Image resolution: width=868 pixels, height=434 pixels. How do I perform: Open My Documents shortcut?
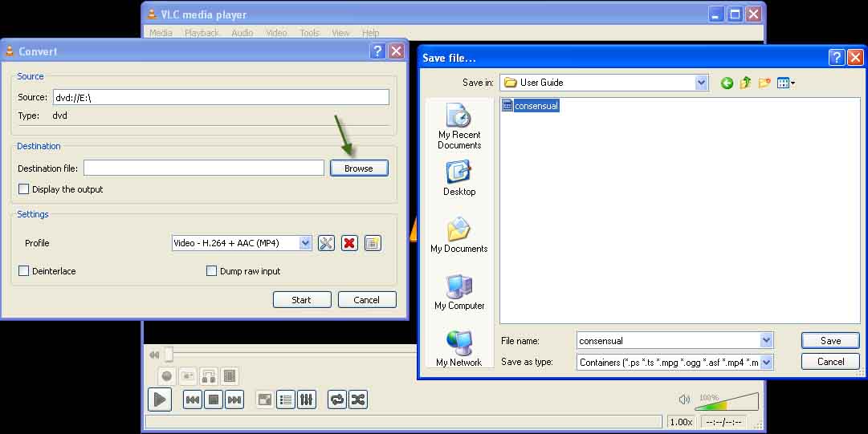(x=459, y=235)
